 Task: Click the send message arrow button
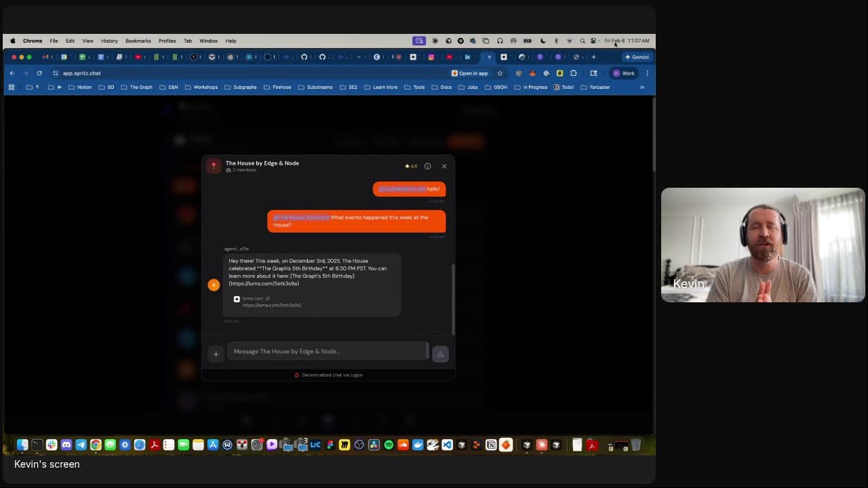click(440, 354)
